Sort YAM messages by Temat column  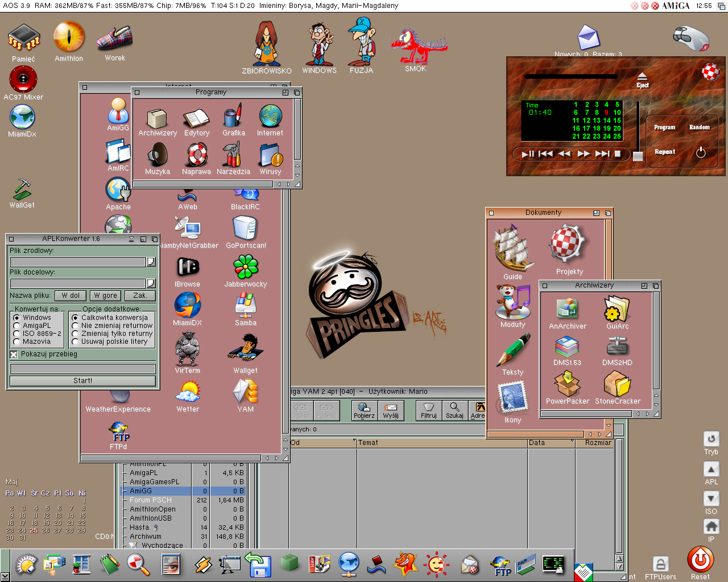coord(442,443)
